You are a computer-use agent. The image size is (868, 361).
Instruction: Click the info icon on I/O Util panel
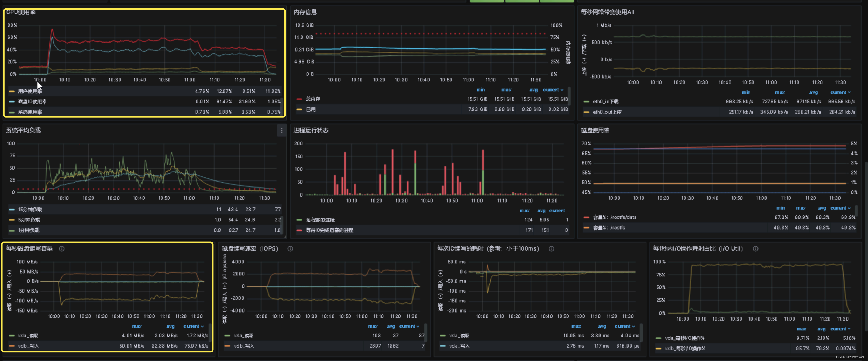click(755, 248)
